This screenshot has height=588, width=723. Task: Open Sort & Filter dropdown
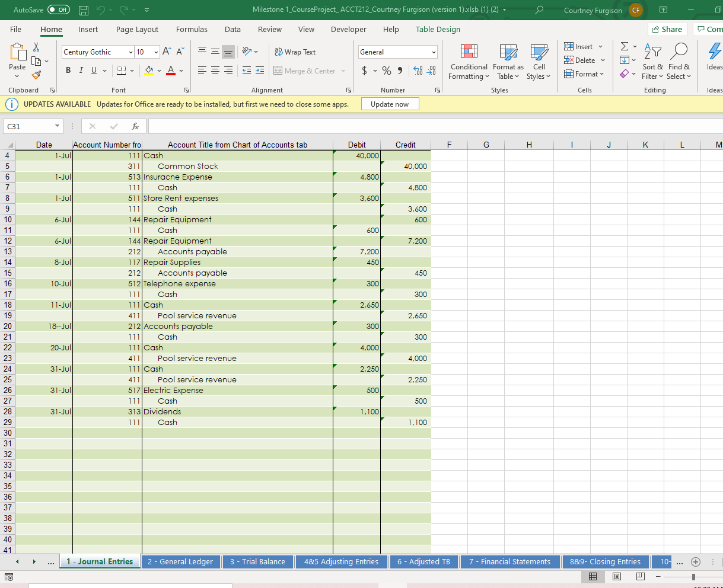point(652,62)
